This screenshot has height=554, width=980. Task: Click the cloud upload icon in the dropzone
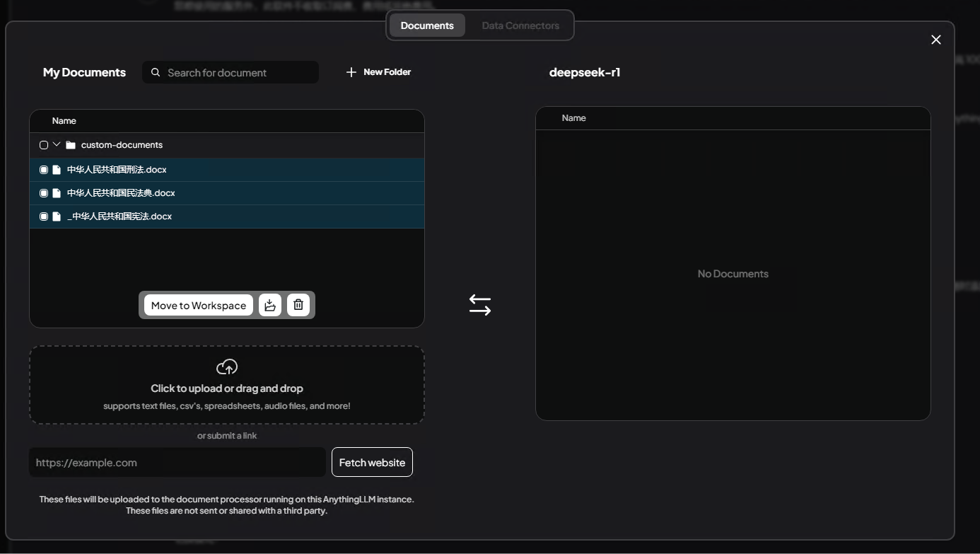click(226, 367)
